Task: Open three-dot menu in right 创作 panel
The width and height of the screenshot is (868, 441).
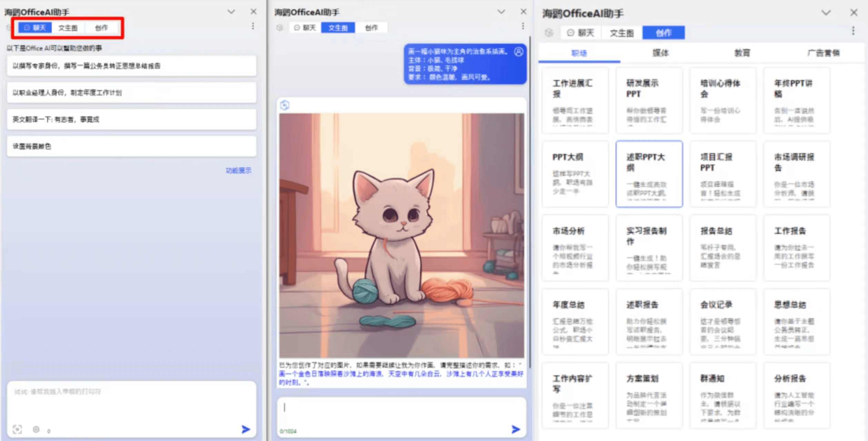Action: pos(853,31)
